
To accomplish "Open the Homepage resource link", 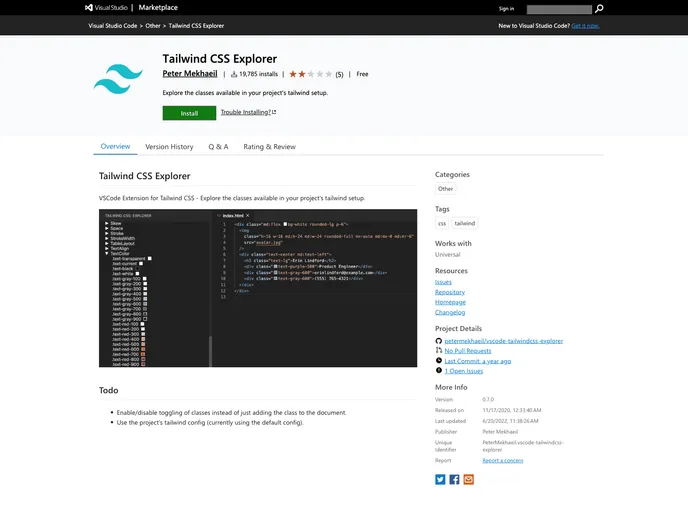I will point(450,302).
